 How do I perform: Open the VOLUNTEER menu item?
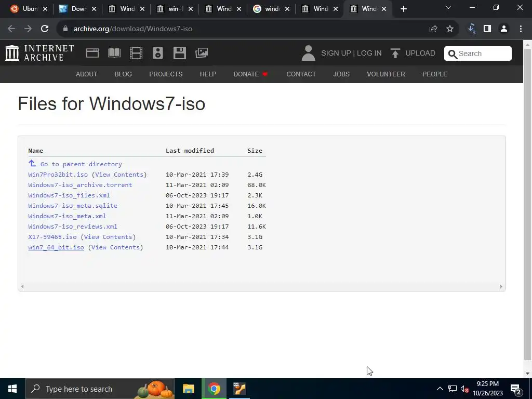click(386, 74)
